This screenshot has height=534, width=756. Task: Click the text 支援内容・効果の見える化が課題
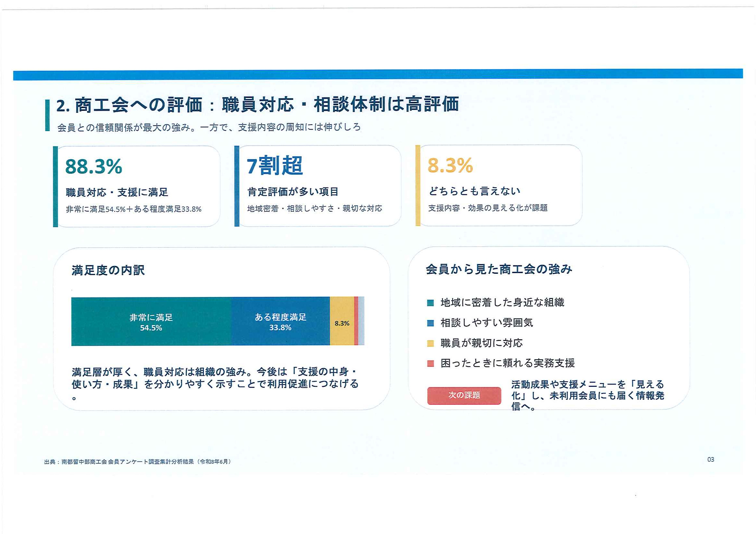488,208
